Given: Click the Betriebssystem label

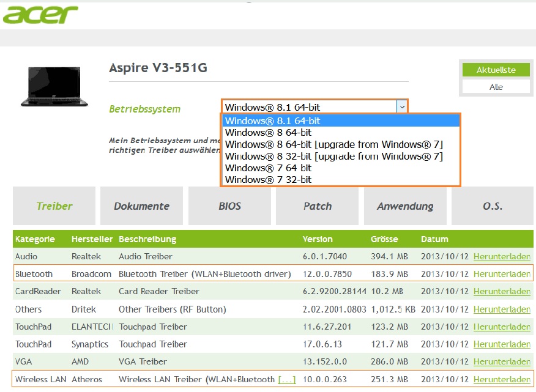Looking at the screenshot, I should pyautogui.click(x=144, y=109).
